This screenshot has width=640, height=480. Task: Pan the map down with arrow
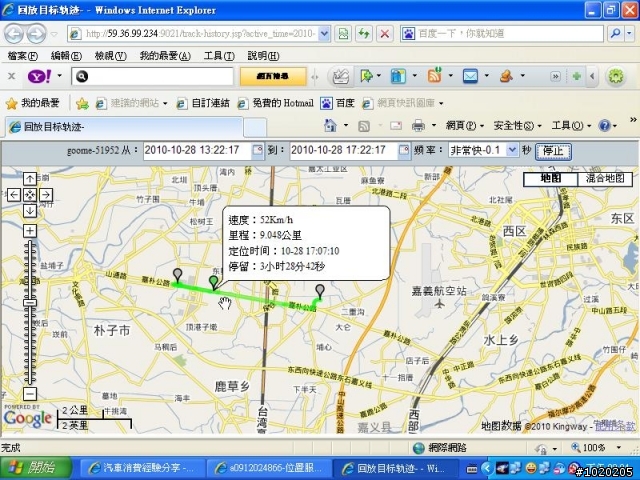[30, 211]
